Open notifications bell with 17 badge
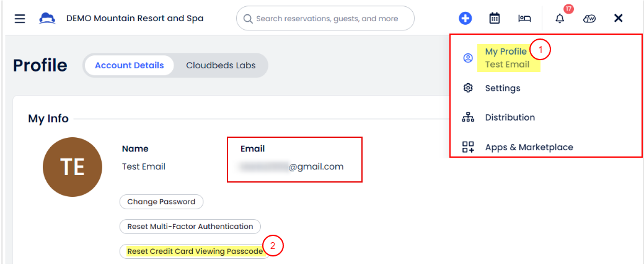 pos(560,18)
